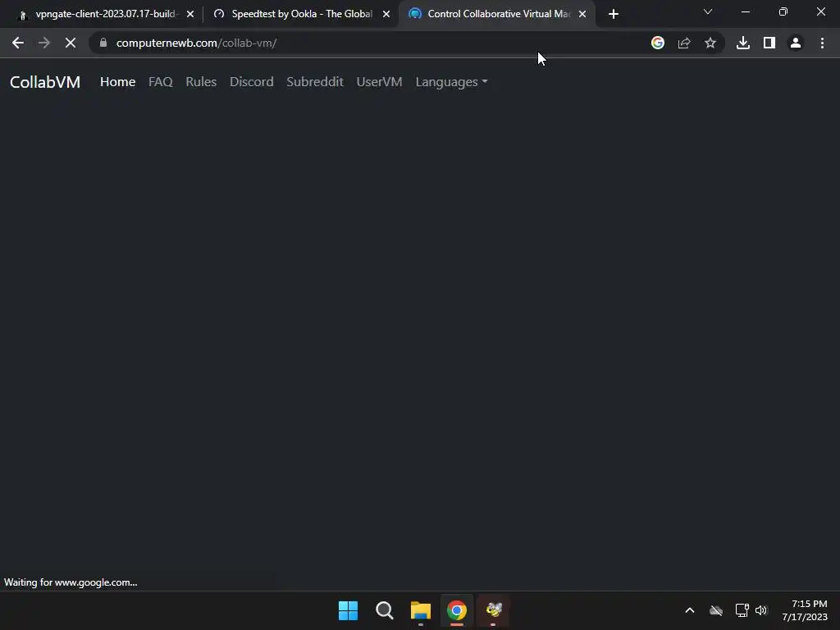840x630 pixels.
Task: Open File Explorer from taskbar
Action: [421, 610]
